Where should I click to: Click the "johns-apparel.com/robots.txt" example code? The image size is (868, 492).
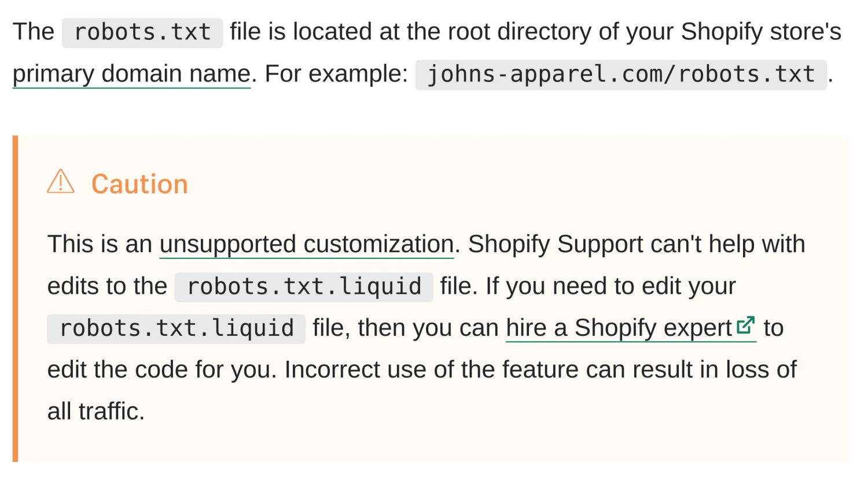tap(621, 75)
